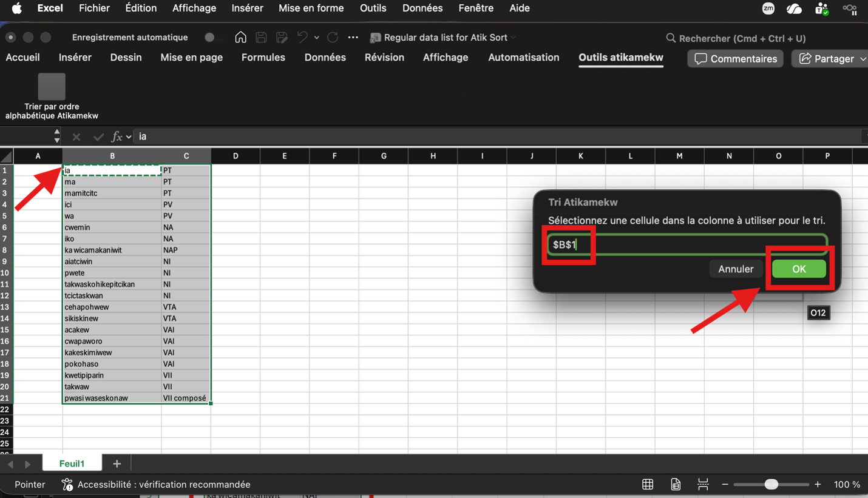Select column D header
The height and width of the screenshot is (498, 868).
(x=236, y=156)
